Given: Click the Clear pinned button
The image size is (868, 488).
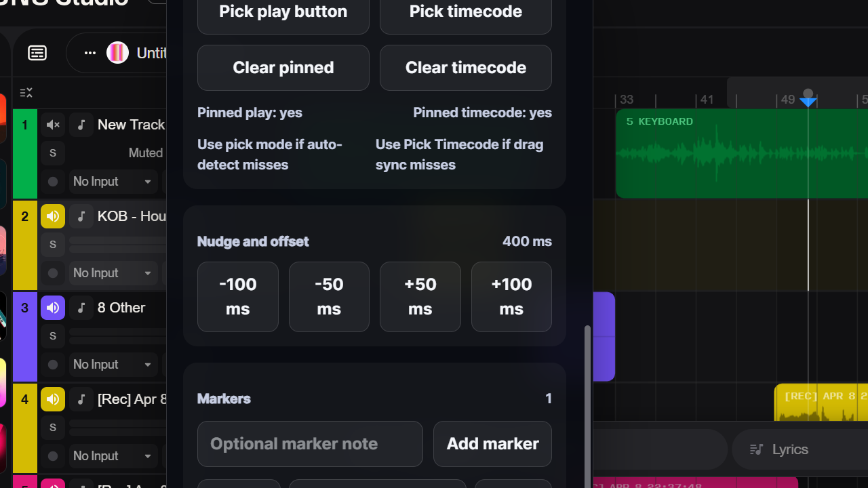Looking at the screenshot, I should pos(283,68).
